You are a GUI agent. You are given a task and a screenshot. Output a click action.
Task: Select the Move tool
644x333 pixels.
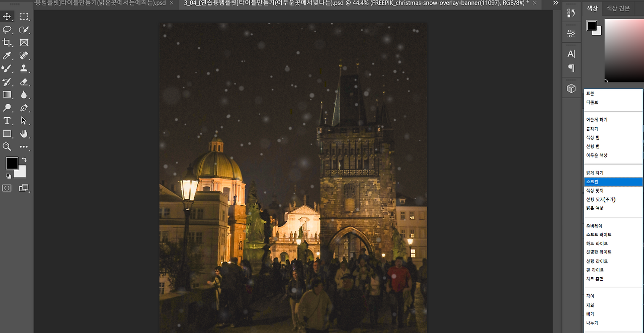tap(7, 17)
